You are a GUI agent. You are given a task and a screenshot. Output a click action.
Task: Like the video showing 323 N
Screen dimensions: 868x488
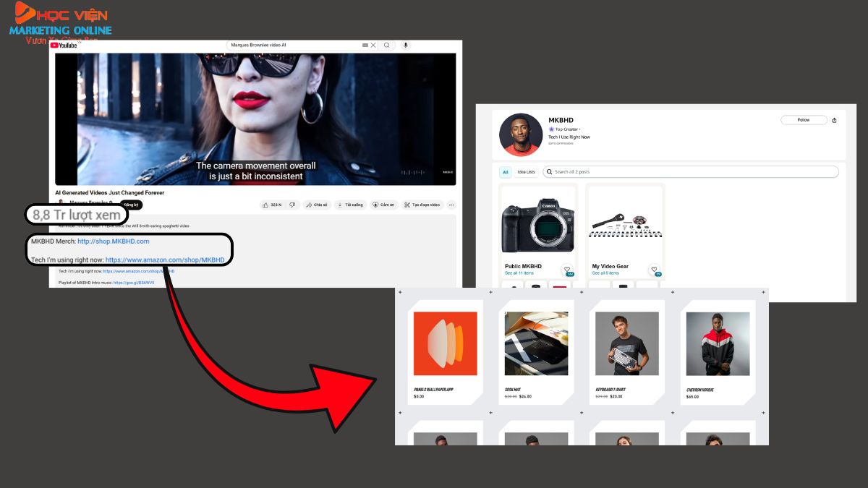[x=273, y=205]
